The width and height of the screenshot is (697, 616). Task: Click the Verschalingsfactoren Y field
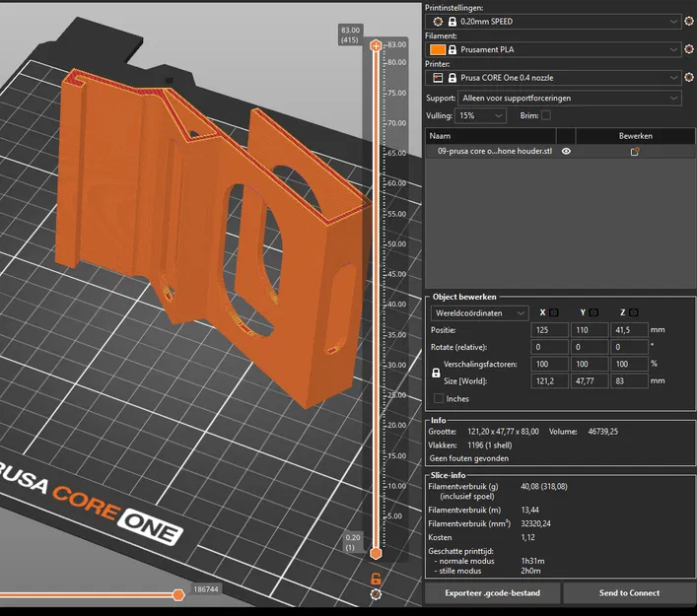[x=590, y=364]
